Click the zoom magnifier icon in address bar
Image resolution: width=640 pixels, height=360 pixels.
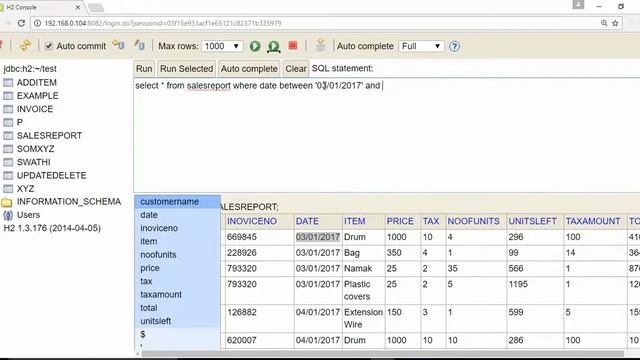[x=604, y=23]
